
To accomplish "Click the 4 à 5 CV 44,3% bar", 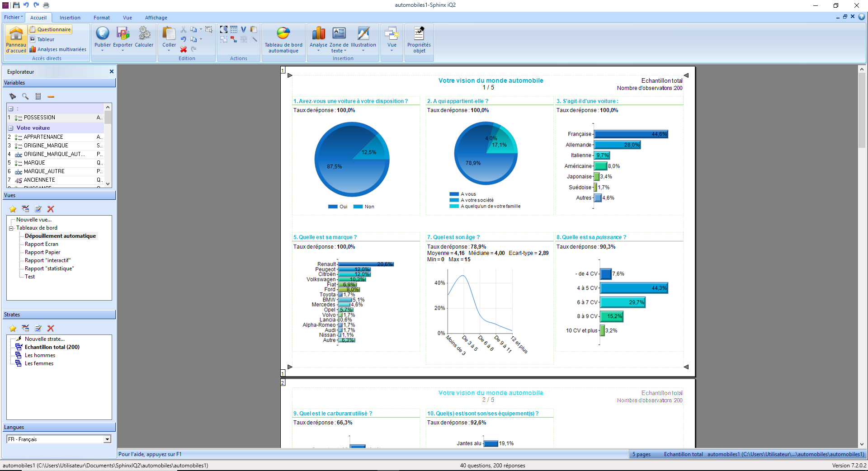I will pyautogui.click(x=634, y=288).
